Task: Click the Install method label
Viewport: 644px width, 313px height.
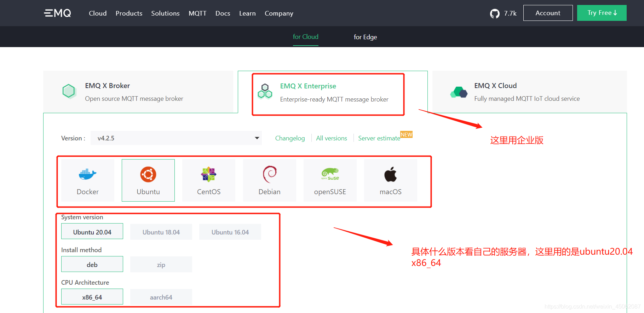Action: [x=81, y=250]
